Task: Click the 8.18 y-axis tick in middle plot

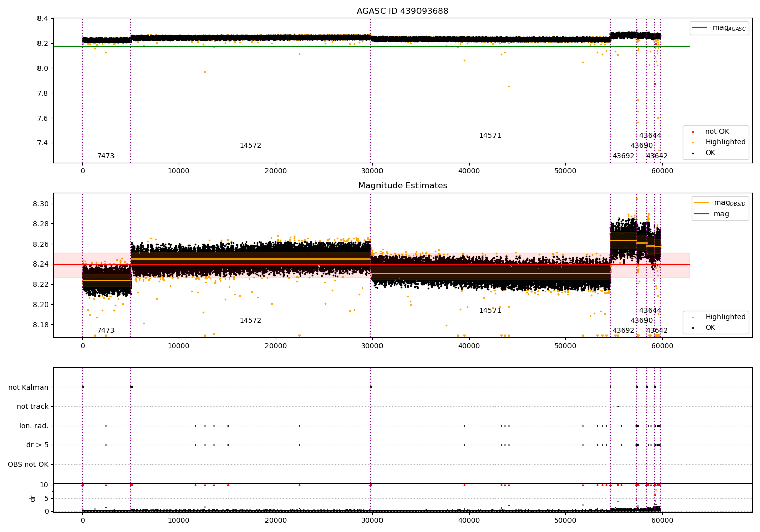Action: pyautogui.click(x=41, y=324)
